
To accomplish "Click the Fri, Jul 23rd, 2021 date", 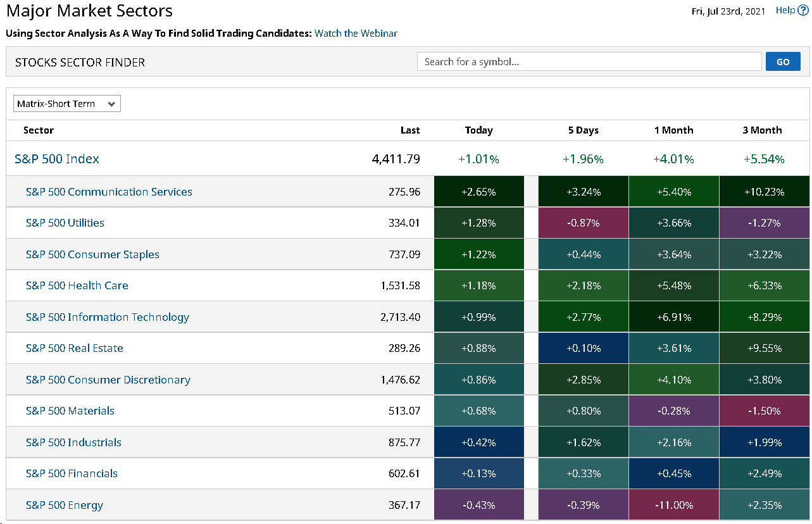I will (x=728, y=11).
